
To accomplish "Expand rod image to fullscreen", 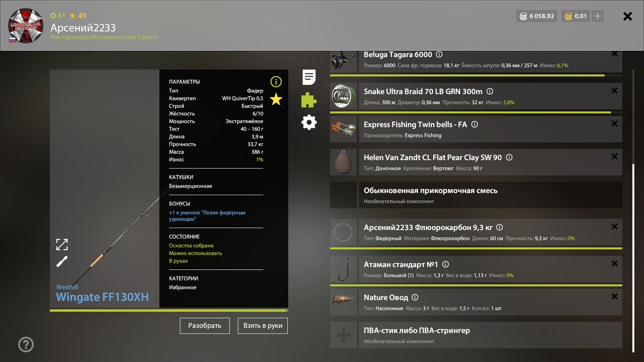I will pos(62,244).
